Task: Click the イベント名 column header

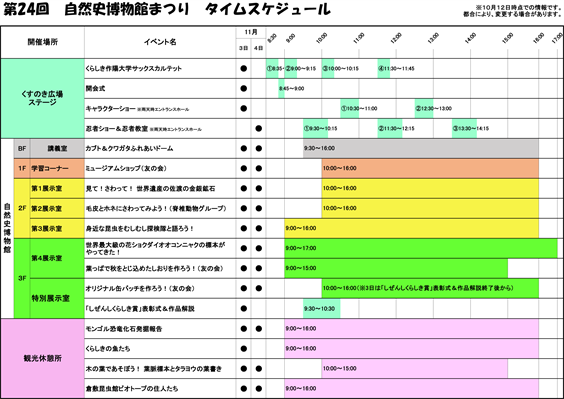Action: point(160,42)
